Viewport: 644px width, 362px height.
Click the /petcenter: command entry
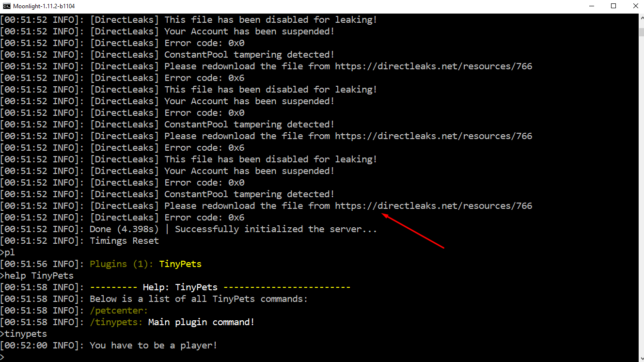pyautogui.click(x=119, y=311)
